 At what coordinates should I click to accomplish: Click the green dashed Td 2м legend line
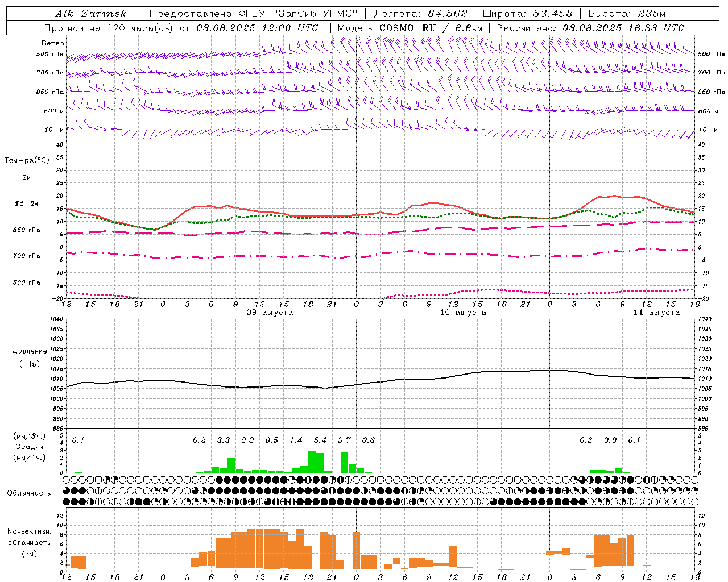[25, 210]
